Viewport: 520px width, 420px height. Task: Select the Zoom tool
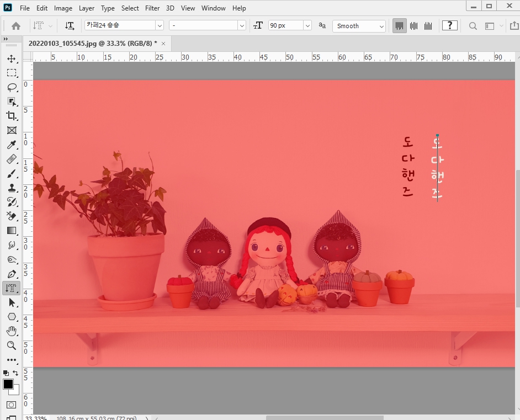(12, 345)
